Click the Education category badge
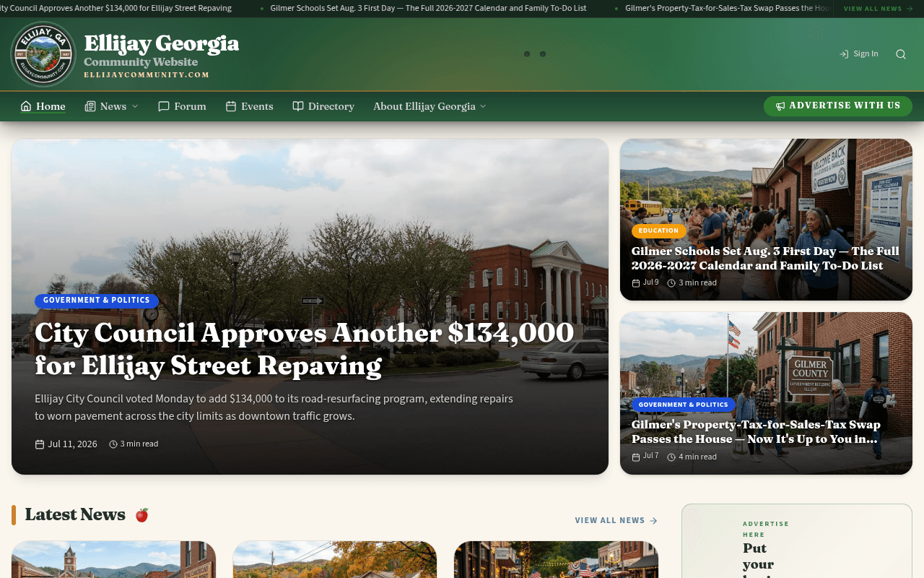The height and width of the screenshot is (578, 924). 658,231
